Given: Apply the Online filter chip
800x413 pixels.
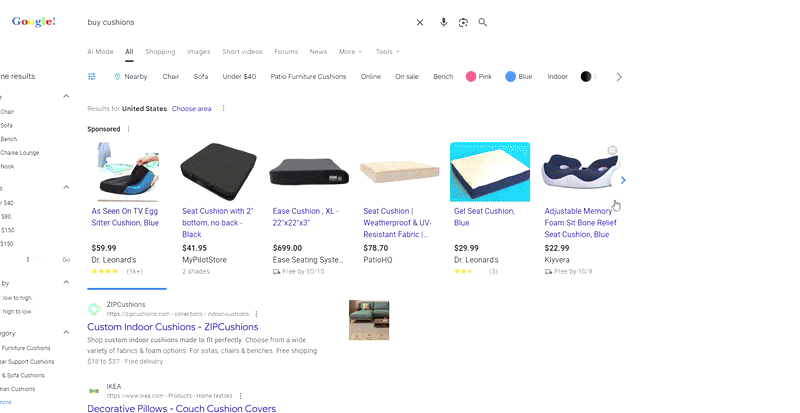Looking at the screenshot, I should click(371, 77).
